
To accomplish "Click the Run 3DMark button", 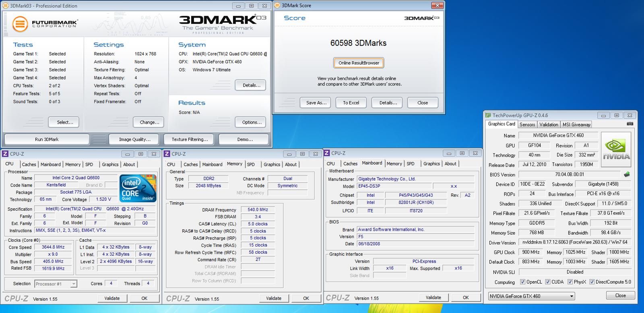I will click(47, 139).
